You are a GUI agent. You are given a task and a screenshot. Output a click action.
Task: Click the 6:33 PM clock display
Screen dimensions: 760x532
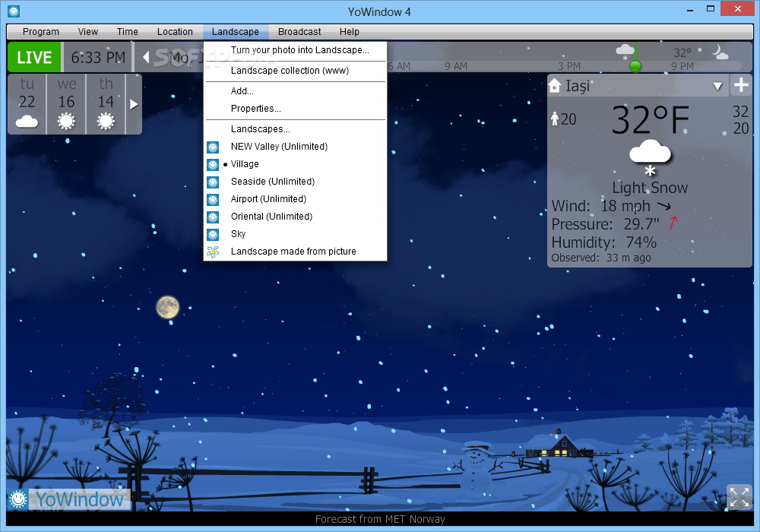[x=98, y=58]
